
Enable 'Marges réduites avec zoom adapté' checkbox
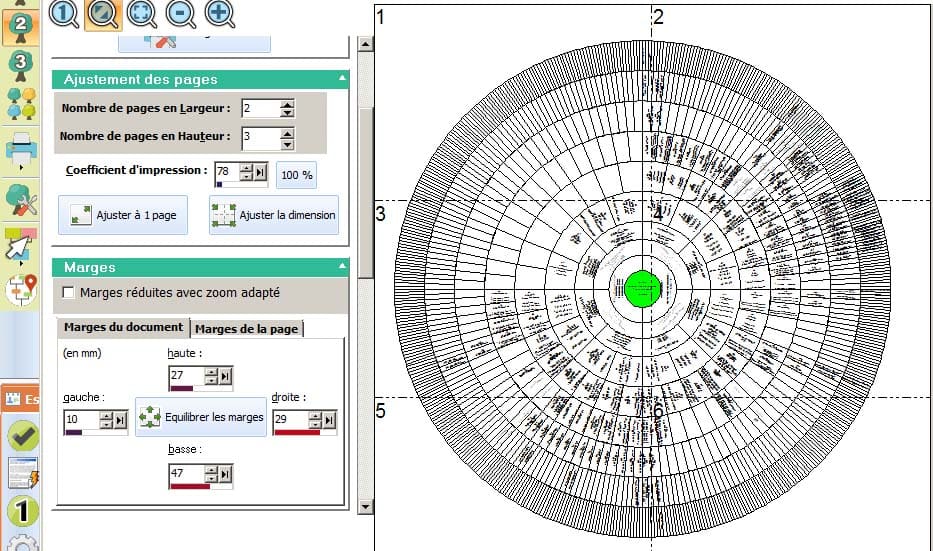point(69,293)
